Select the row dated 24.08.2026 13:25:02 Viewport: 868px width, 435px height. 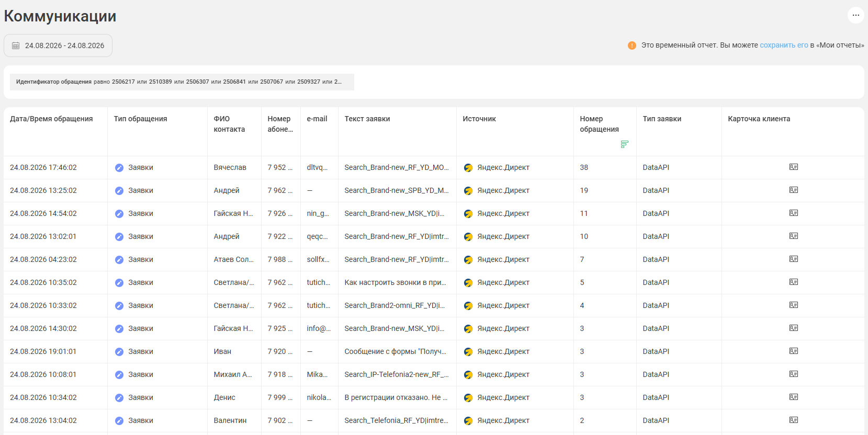click(x=434, y=190)
